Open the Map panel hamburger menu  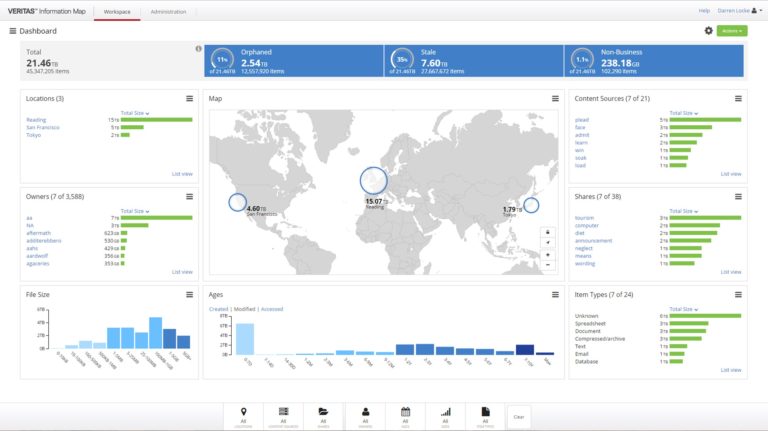(555, 98)
